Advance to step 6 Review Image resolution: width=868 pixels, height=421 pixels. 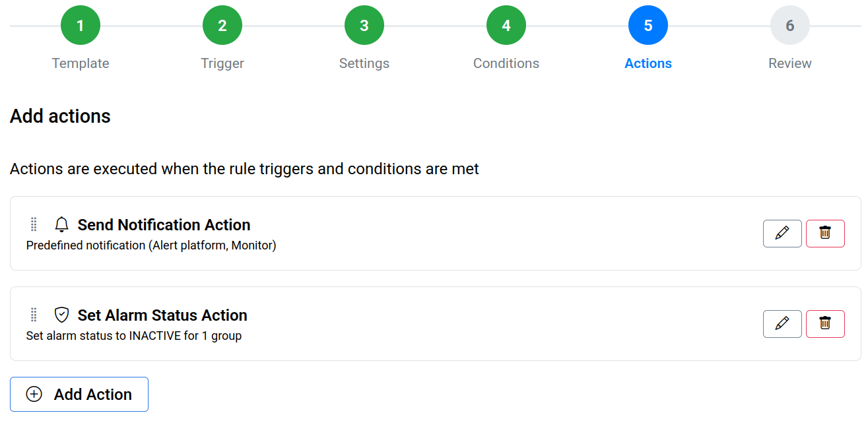(x=790, y=26)
